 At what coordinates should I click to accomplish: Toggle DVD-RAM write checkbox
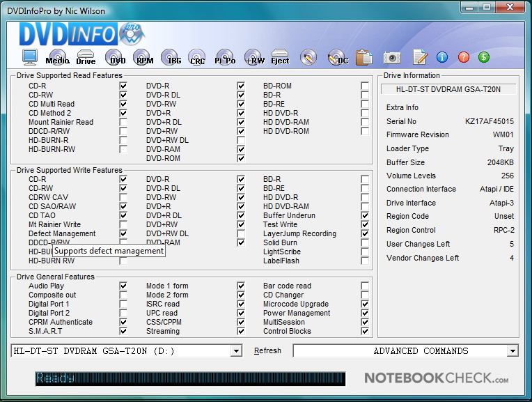241,242
